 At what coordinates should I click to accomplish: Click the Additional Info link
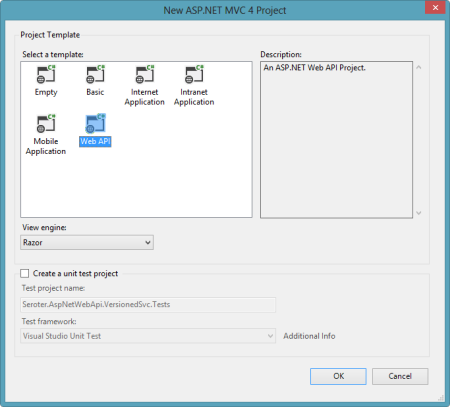pos(309,336)
